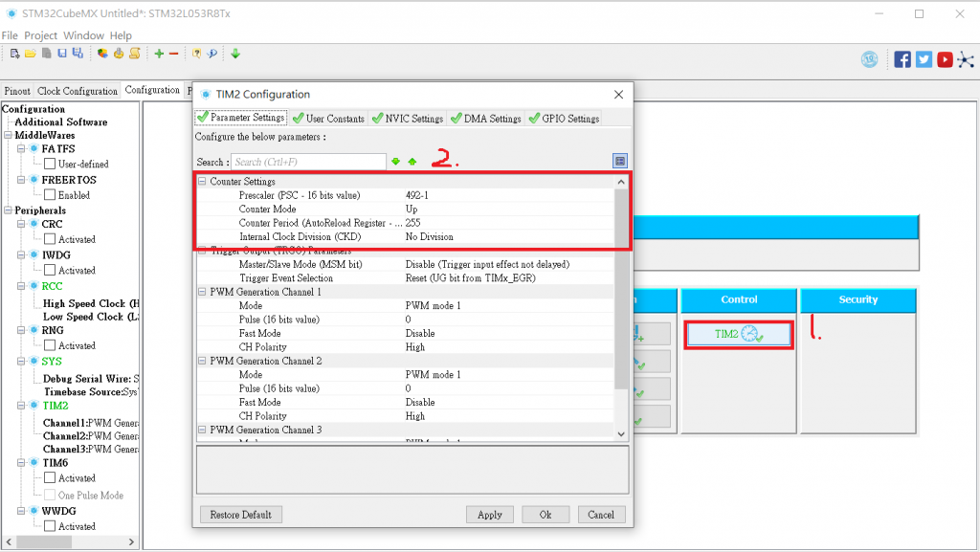
Task: Click the parameter list scroll down arrow
Action: click(620, 434)
